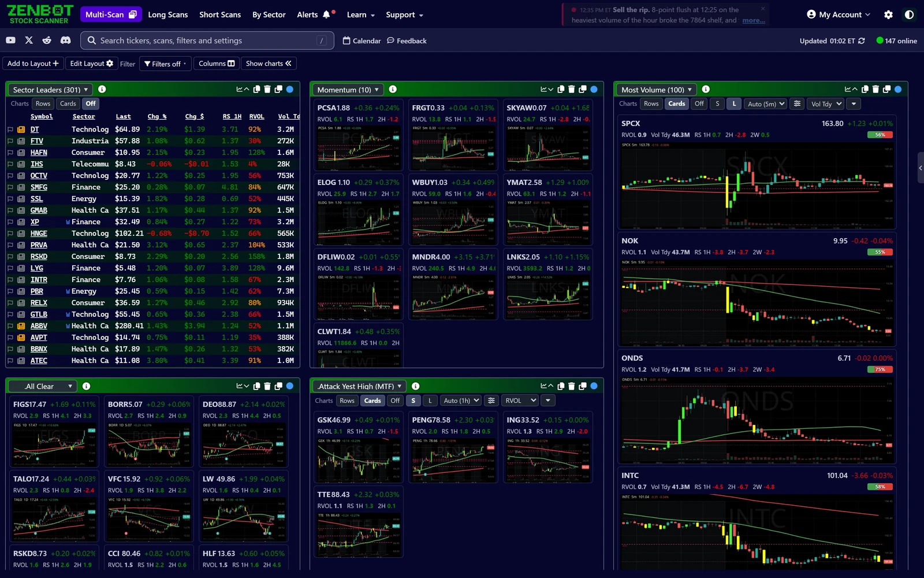Open the Discord social icon
Screen dimensions: 924x578
(66, 40)
